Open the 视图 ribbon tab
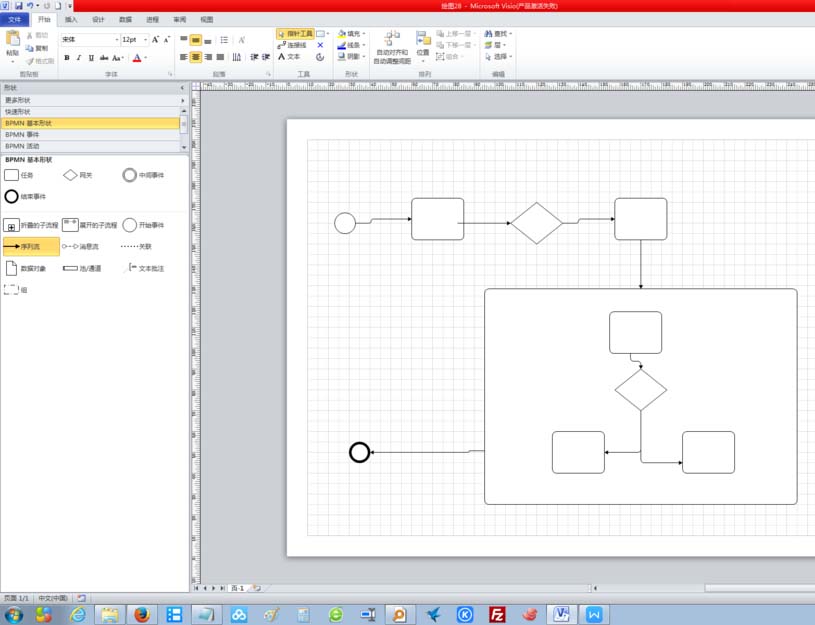Screen dimensions: 815x625 [207, 18]
